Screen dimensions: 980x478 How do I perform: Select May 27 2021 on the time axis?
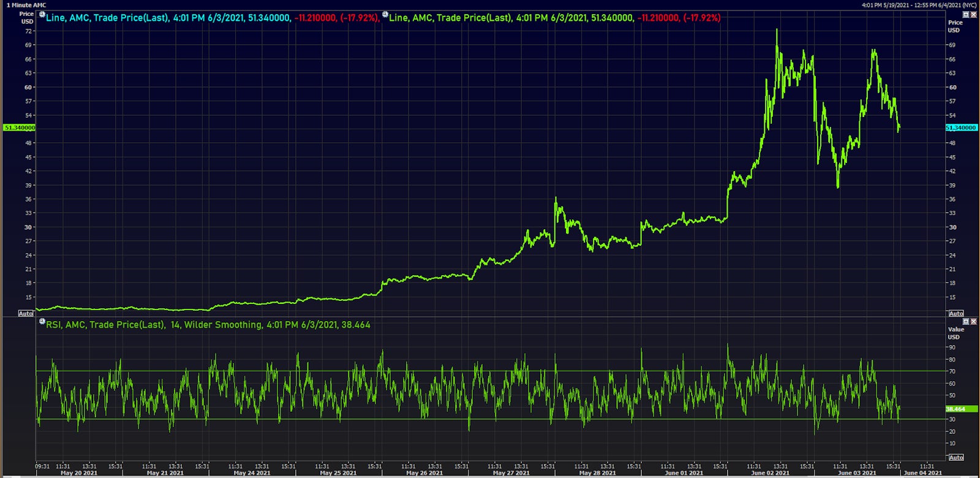tap(511, 472)
